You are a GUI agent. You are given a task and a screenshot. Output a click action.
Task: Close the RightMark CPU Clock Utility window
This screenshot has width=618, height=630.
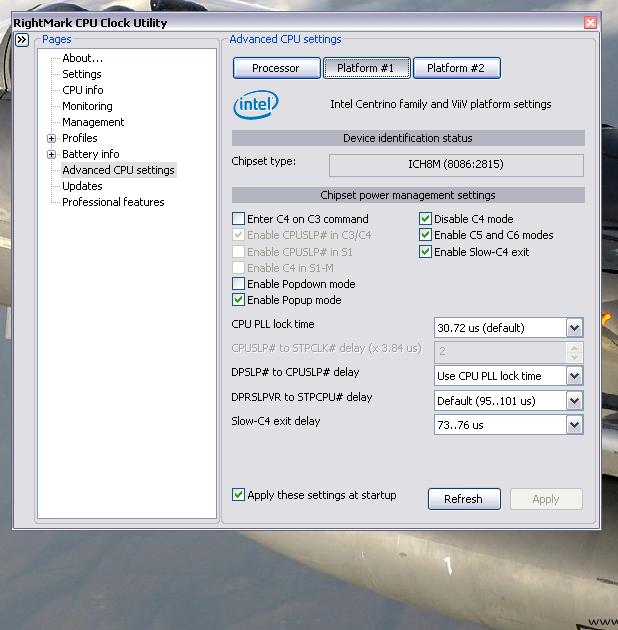(590, 22)
